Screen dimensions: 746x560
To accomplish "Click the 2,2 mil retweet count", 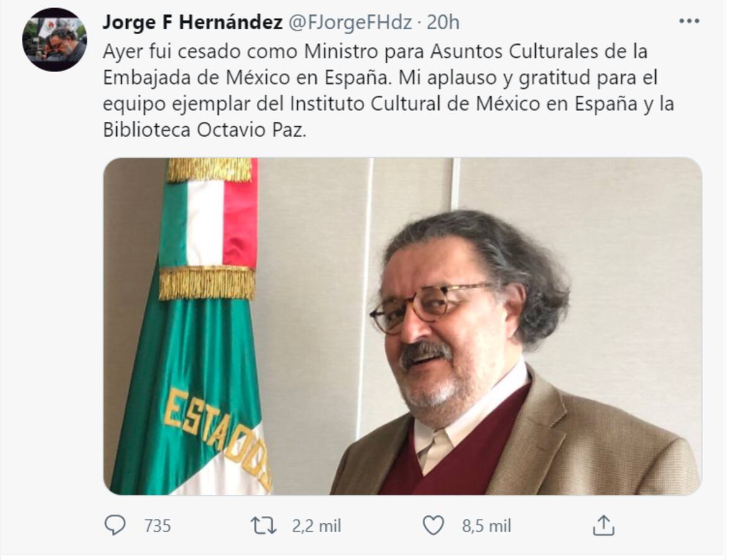I will (x=316, y=526).
